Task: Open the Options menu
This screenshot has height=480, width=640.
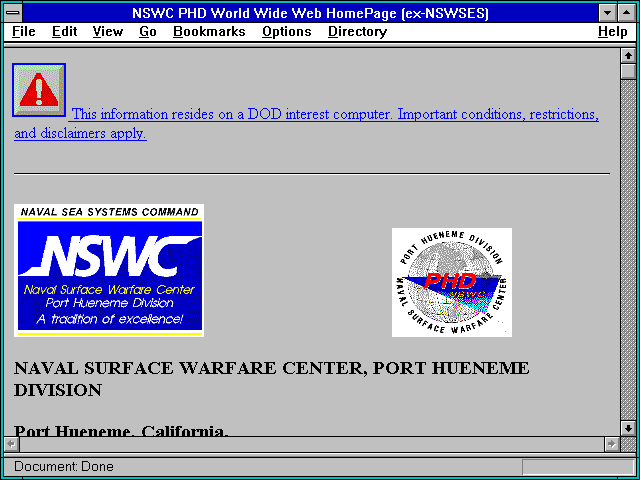Action: click(287, 32)
